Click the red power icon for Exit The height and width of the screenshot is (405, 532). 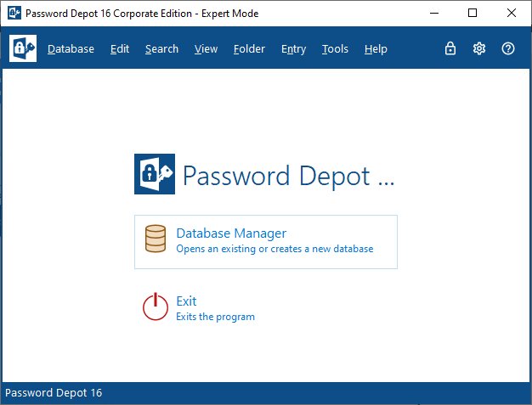tap(156, 307)
